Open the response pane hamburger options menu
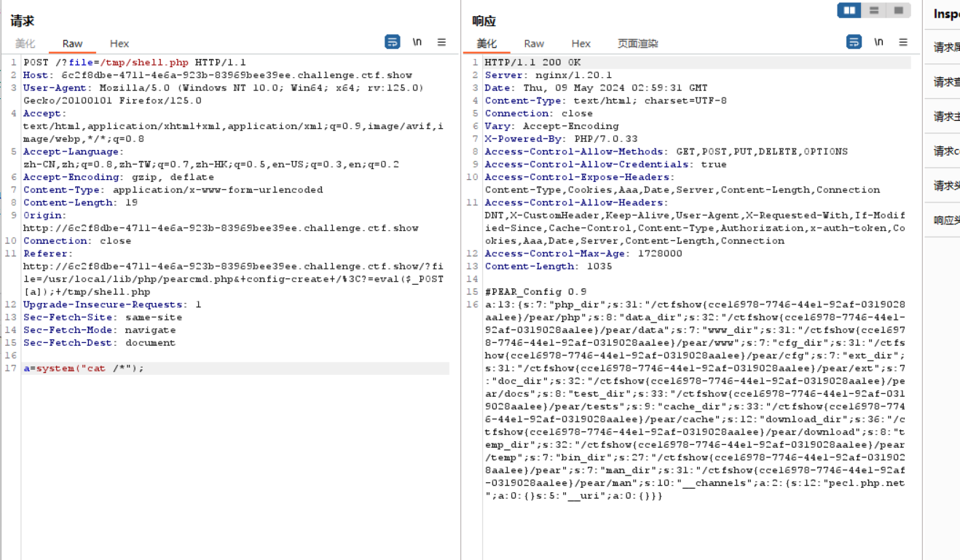This screenshot has height=560, width=960. (903, 42)
